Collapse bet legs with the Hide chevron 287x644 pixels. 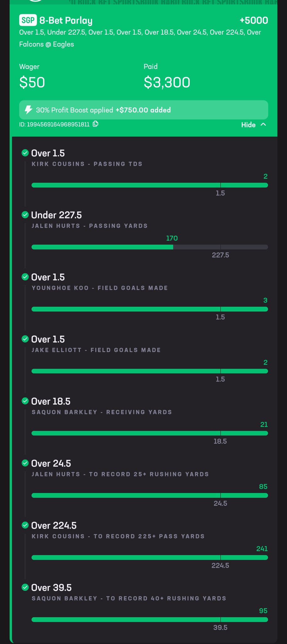263,125
